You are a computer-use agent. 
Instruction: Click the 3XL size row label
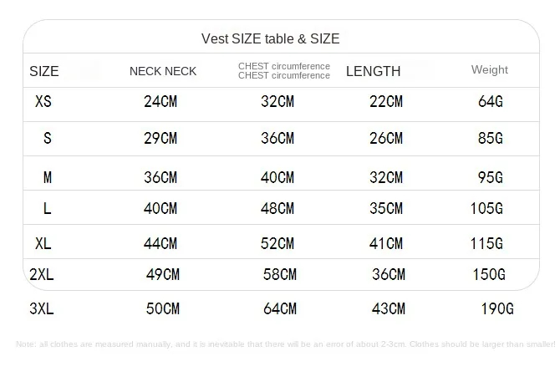click(42, 308)
